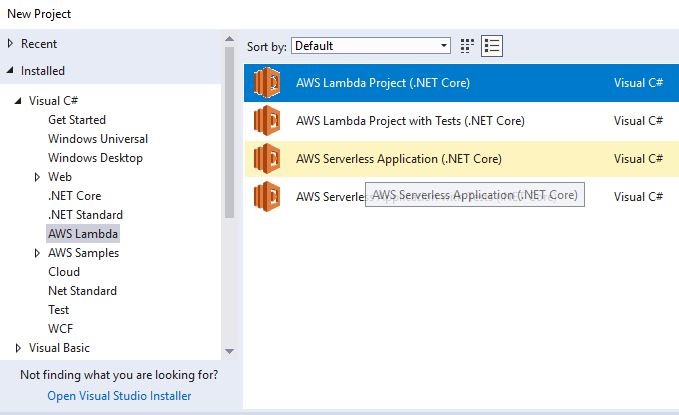The image size is (679, 415).
Task: Collapse the Installed section
Action: (10, 70)
